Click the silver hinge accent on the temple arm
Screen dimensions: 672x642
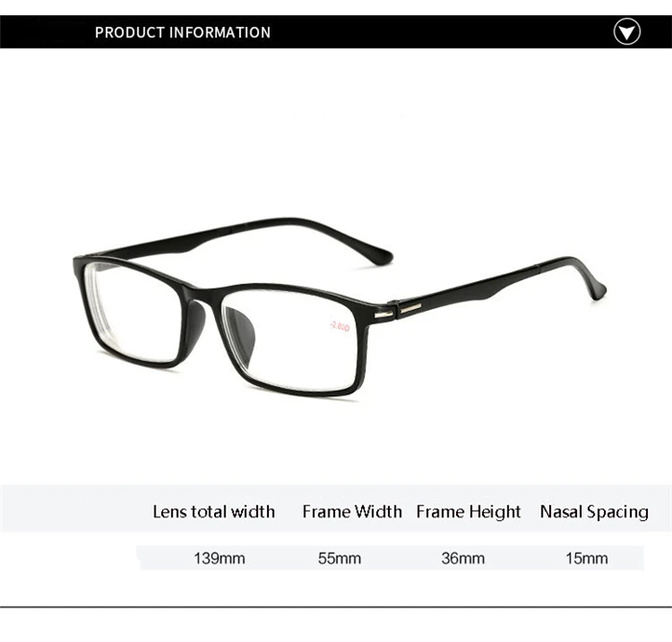[x=411, y=307]
